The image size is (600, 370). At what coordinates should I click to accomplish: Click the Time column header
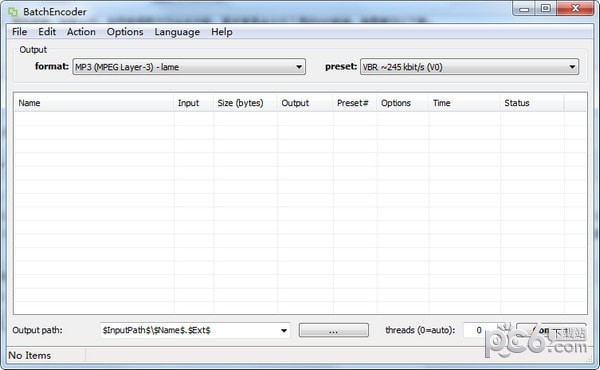click(x=464, y=103)
